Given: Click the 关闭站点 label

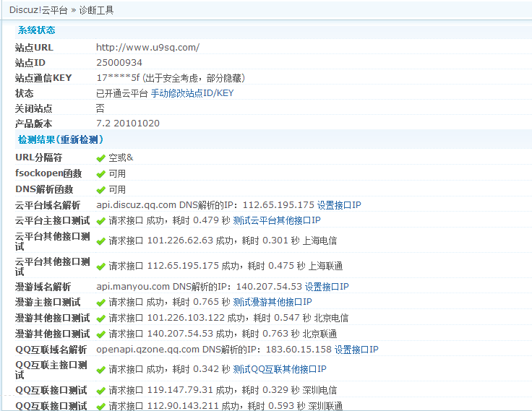Looking at the screenshot, I should (x=33, y=108).
